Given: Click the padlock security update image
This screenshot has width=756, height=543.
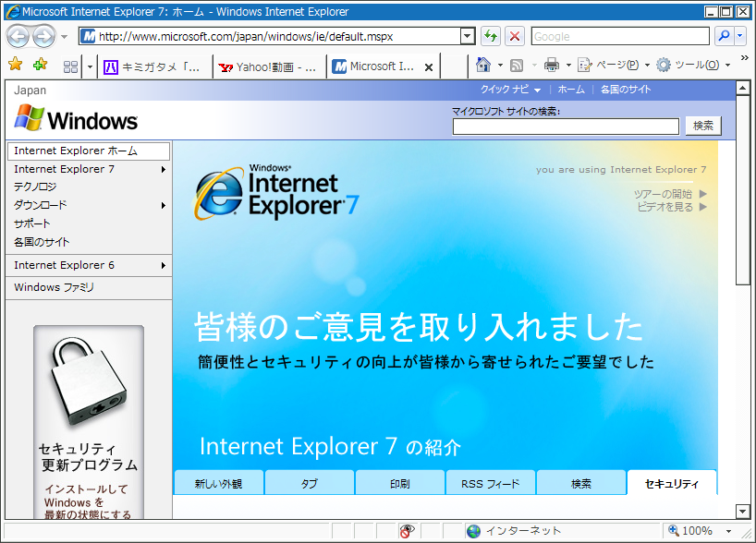Looking at the screenshot, I should [89, 380].
